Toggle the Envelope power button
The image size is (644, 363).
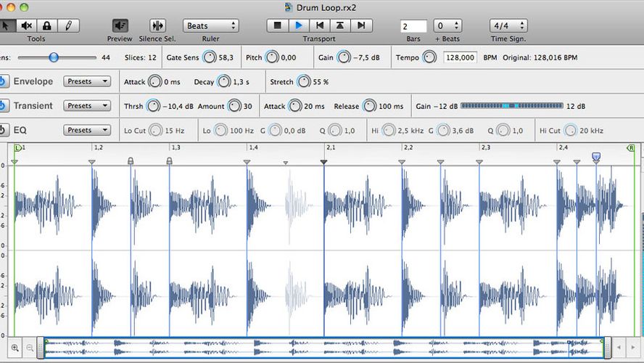pyautogui.click(x=4, y=81)
